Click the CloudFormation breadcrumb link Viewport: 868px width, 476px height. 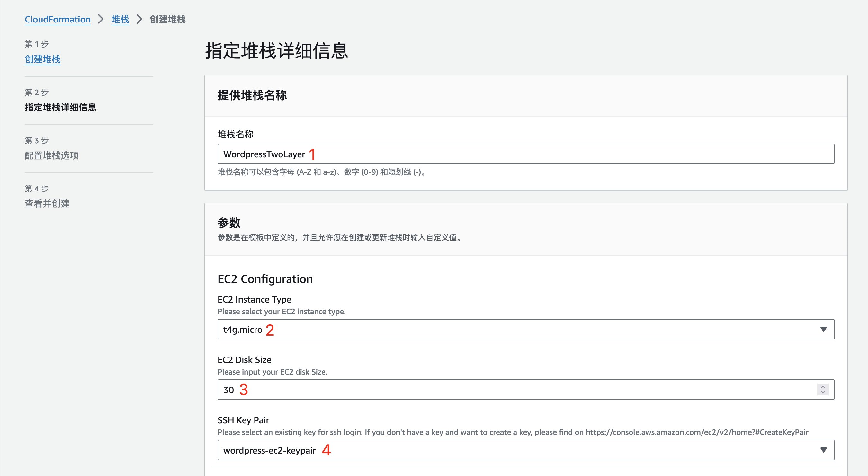[x=58, y=19]
